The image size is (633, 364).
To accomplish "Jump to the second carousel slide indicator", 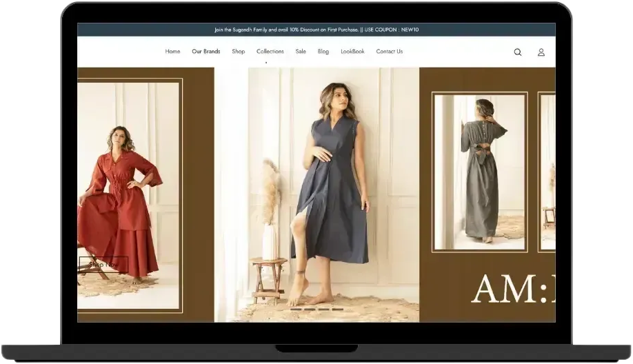I will pyautogui.click(x=310, y=310).
